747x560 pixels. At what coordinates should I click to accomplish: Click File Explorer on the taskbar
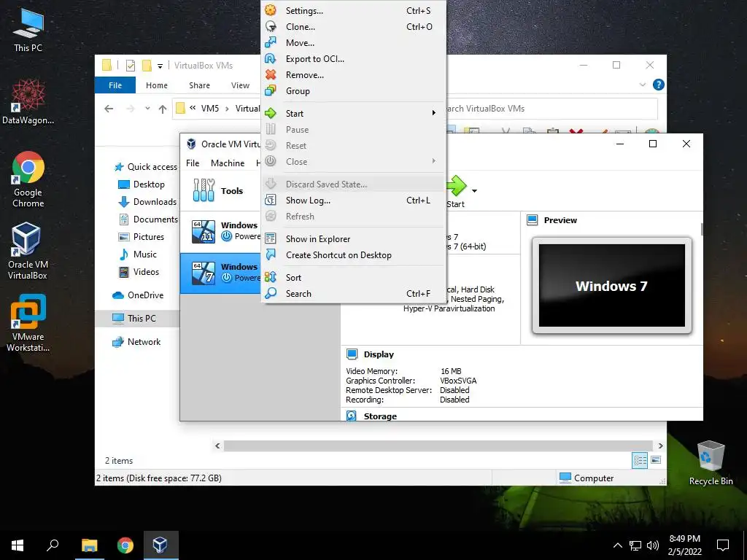pos(89,545)
